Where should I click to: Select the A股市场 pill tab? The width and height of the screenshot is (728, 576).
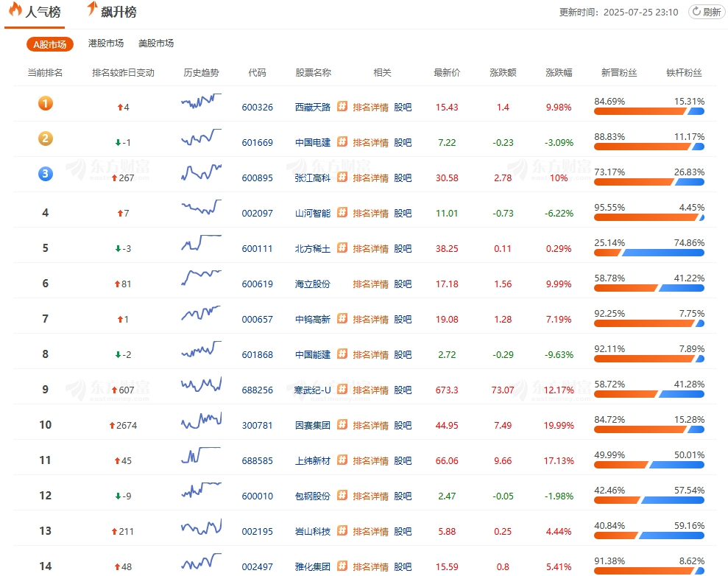point(50,44)
